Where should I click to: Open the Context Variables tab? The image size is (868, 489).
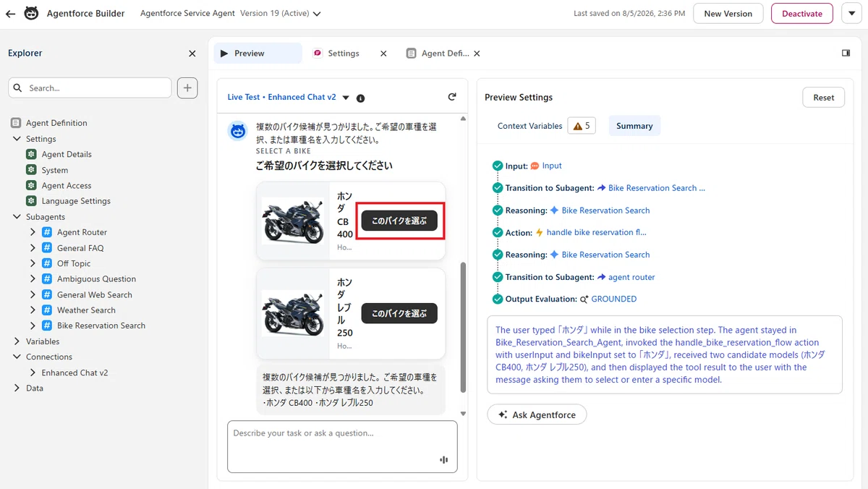point(529,126)
